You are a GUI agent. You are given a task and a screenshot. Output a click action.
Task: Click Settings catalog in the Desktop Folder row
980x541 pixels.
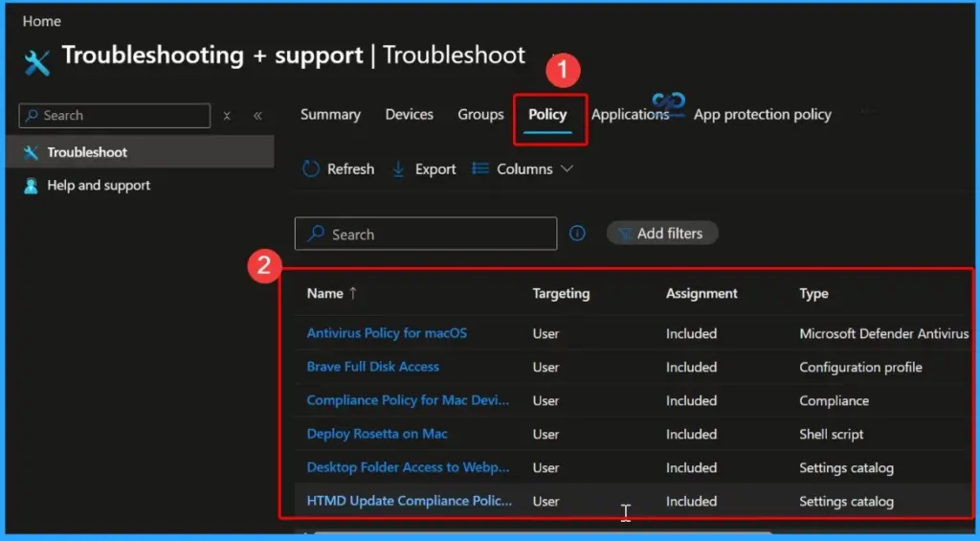point(846,468)
